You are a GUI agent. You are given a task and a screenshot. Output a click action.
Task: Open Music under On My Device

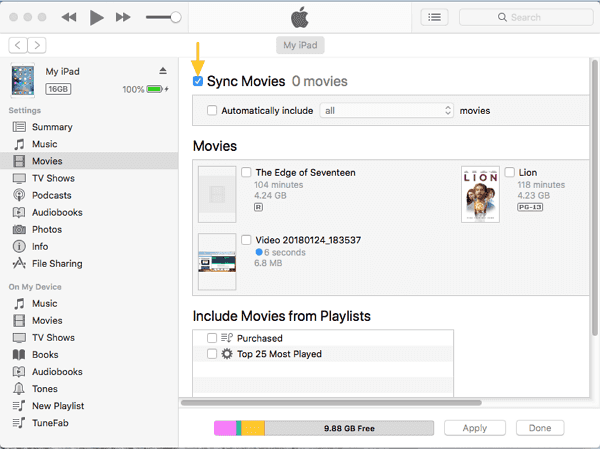44,304
